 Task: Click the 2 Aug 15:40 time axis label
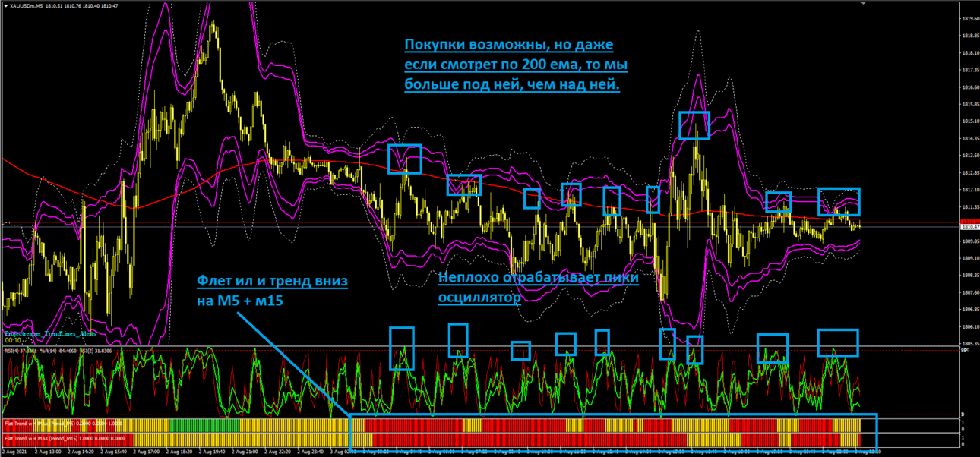tap(113, 452)
